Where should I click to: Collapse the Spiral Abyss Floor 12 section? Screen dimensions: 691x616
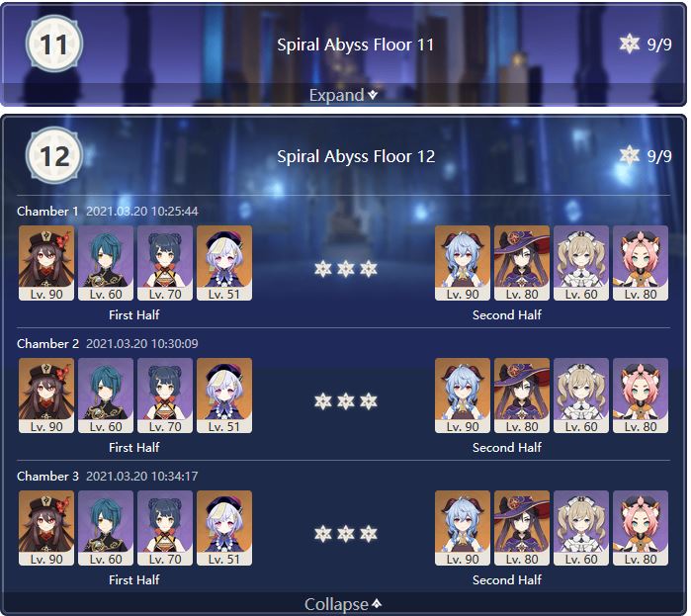343,604
